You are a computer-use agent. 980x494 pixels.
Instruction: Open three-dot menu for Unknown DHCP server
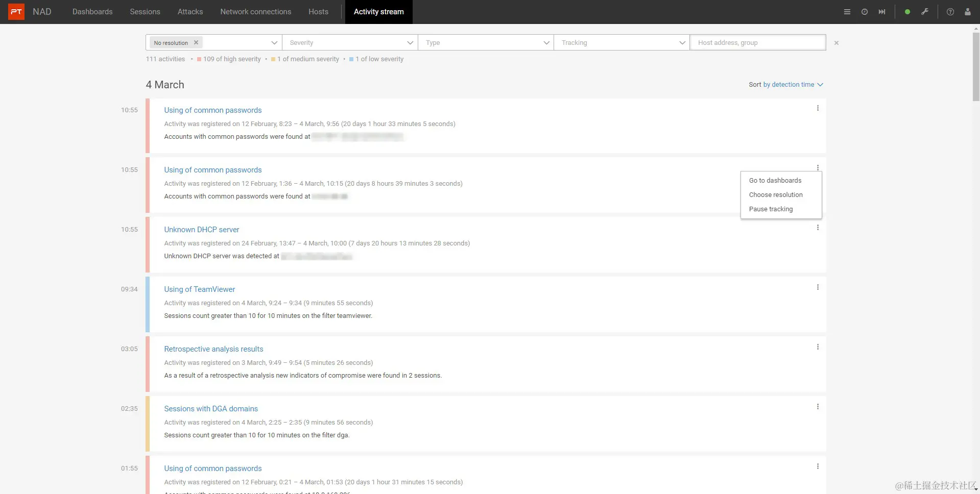tap(818, 228)
